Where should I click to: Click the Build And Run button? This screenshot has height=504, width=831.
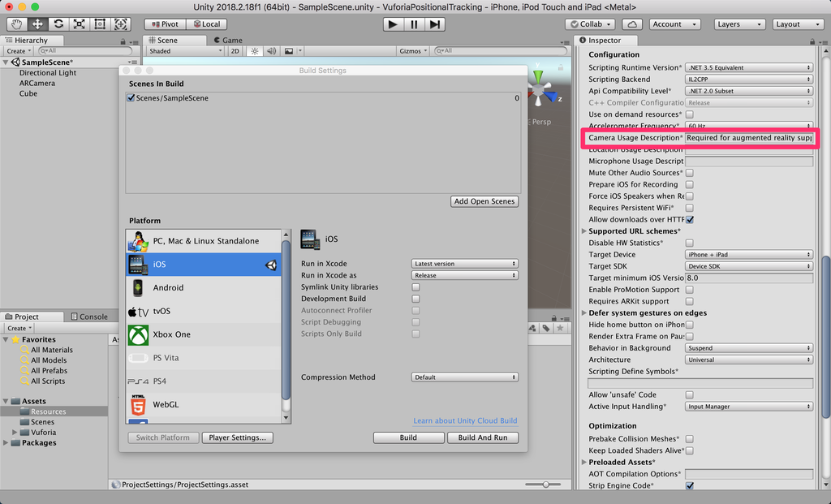[483, 437]
